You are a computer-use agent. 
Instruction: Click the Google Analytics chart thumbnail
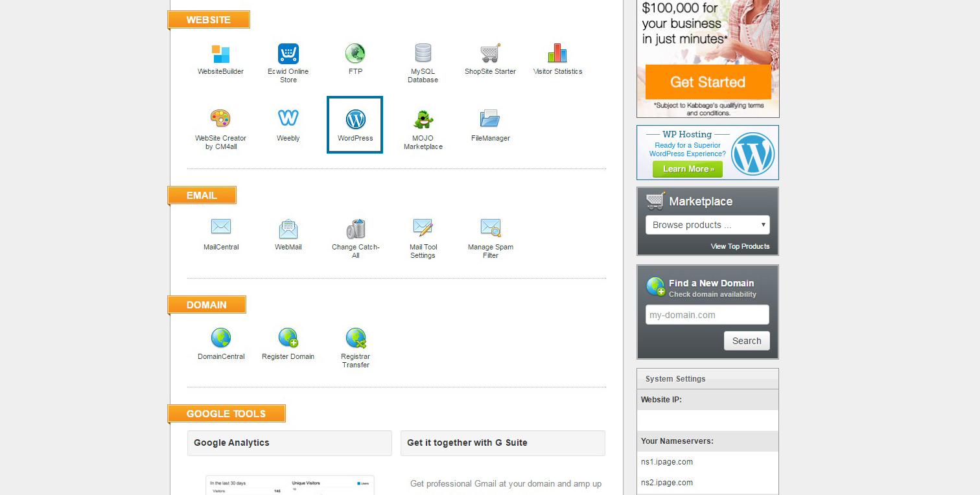click(x=290, y=485)
